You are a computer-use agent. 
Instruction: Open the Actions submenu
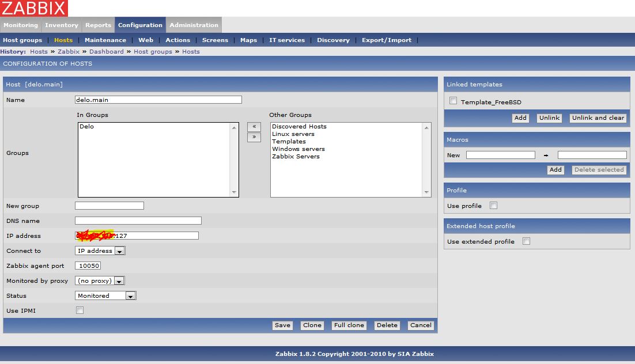[x=178, y=40]
